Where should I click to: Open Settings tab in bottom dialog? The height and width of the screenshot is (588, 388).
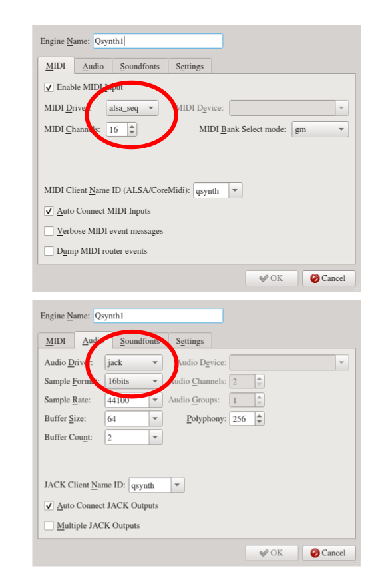pos(190,341)
